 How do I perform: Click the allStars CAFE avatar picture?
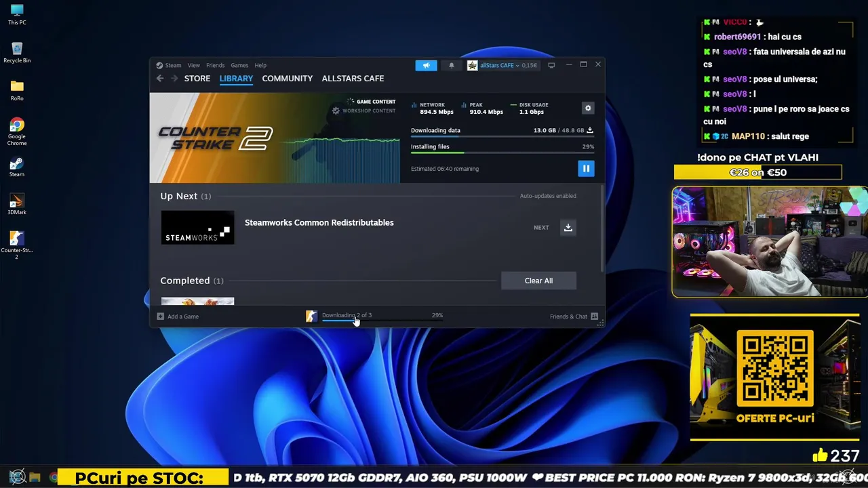point(472,65)
